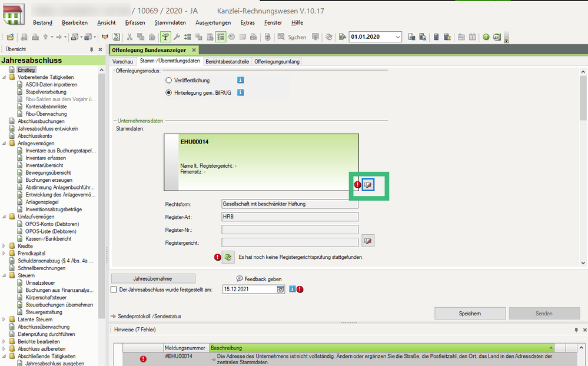Click the LEX icon in toolbar
This screenshot has width=588, height=366.
(497, 36)
